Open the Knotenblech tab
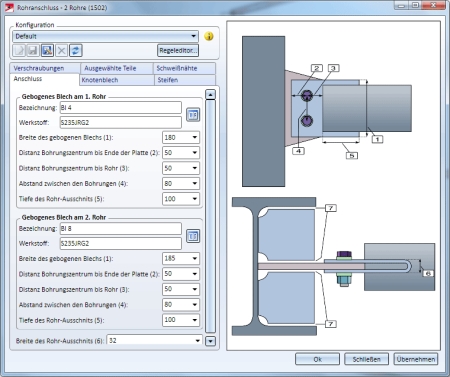The height and width of the screenshot is (377, 450). [100, 80]
